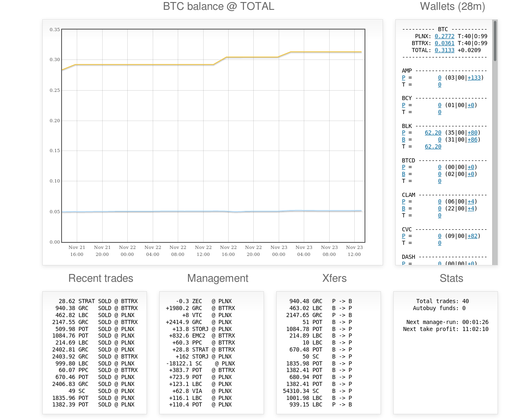Screen dimensions: 523x420
Task: Click the B link in the CLAM wallet
Action: coord(404,208)
